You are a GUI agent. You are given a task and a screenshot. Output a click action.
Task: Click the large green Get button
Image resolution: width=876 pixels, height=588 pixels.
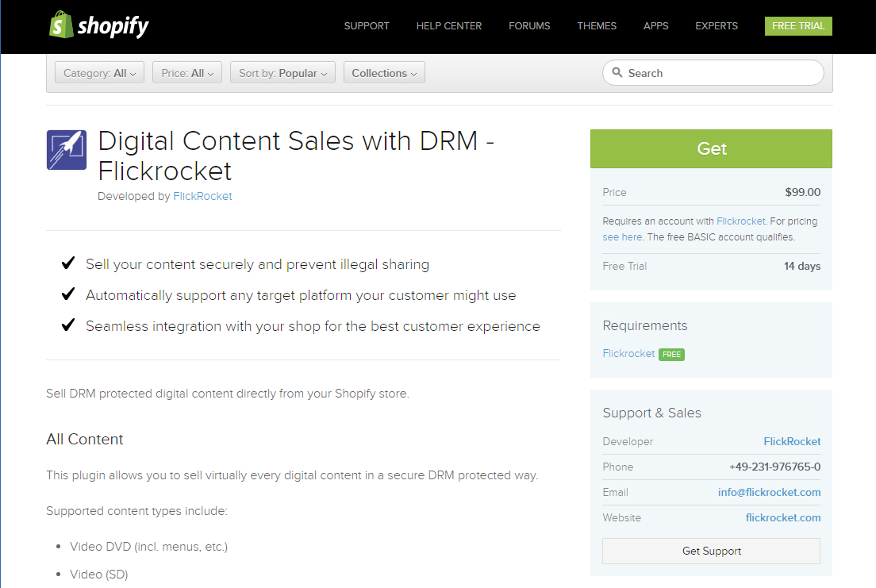(711, 149)
